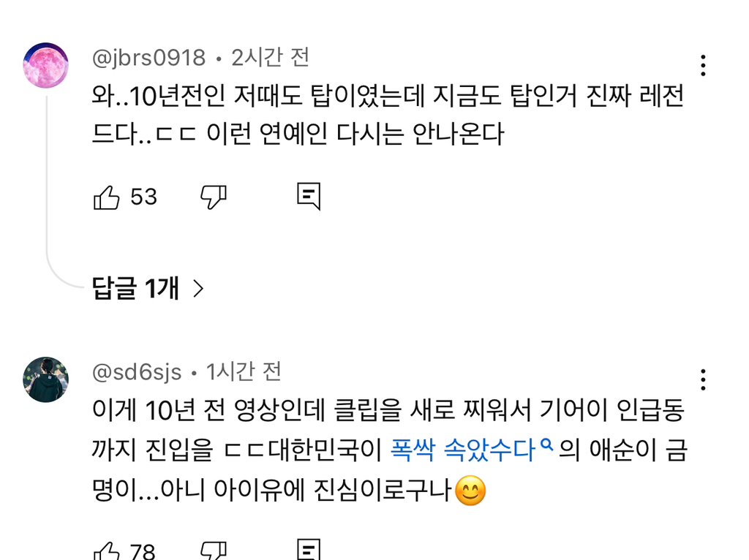
Task: Click the "2시간 전" timestamp
Action: tap(270, 57)
